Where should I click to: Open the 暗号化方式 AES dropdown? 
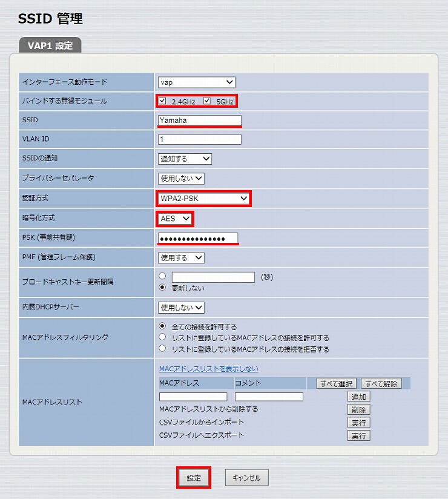pos(175,219)
